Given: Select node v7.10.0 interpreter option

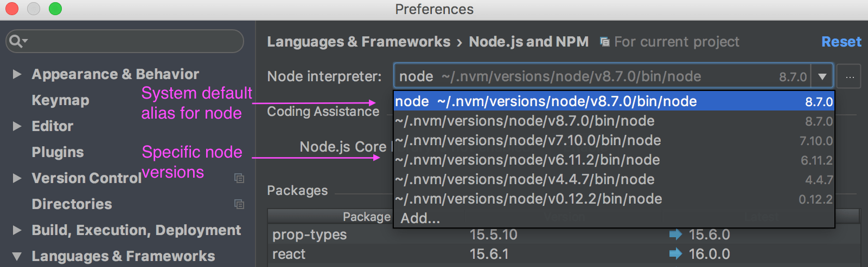Looking at the screenshot, I should [614, 140].
